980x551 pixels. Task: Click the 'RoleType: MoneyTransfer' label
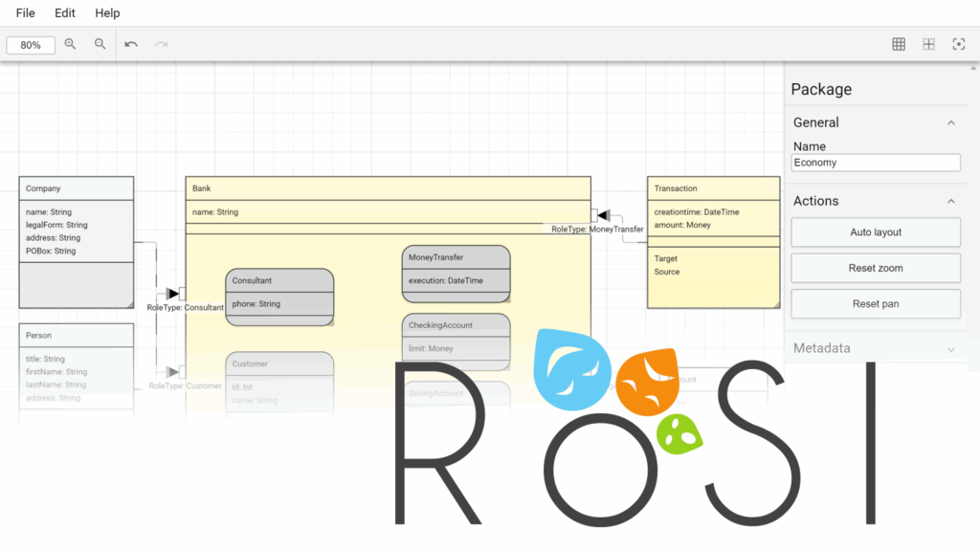click(597, 230)
